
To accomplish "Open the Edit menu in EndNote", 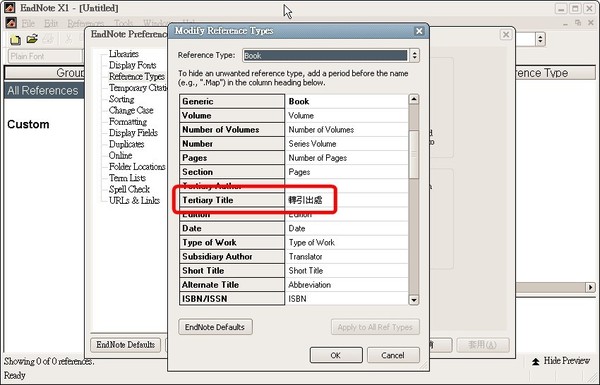I will click(51, 24).
